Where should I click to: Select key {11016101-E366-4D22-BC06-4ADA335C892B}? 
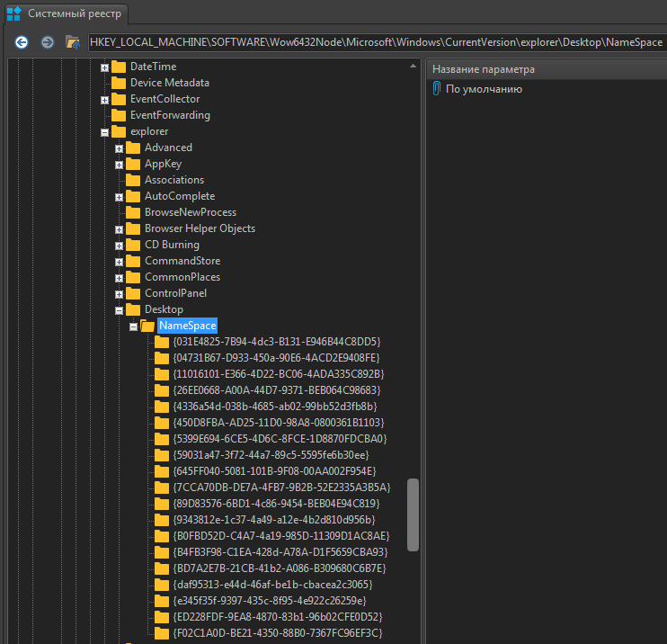(x=278, y=373)
